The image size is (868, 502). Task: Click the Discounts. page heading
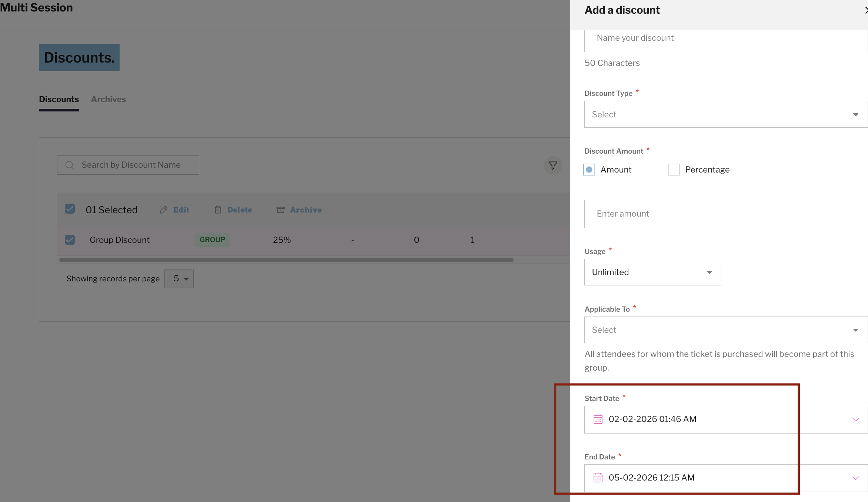79,57
